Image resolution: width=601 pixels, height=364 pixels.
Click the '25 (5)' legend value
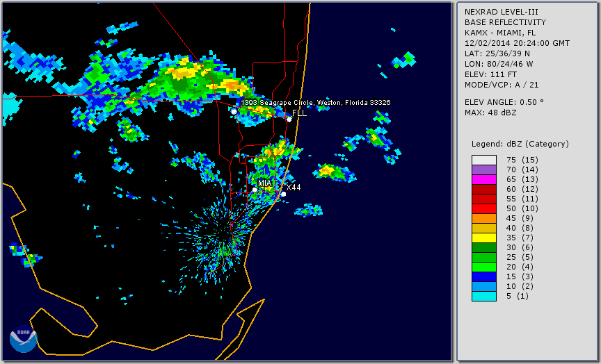point(520,257)
